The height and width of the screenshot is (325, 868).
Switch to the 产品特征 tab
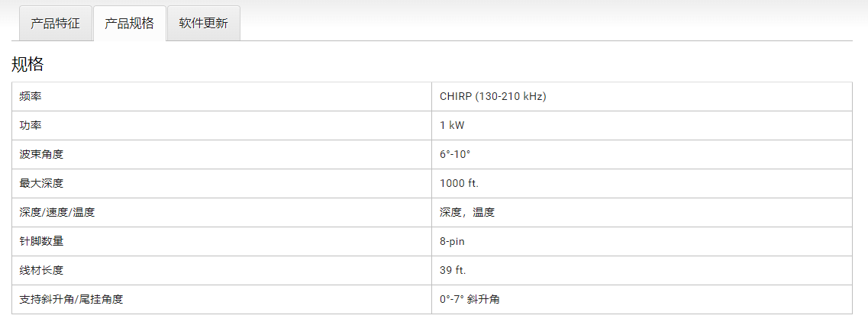point(55,23)
